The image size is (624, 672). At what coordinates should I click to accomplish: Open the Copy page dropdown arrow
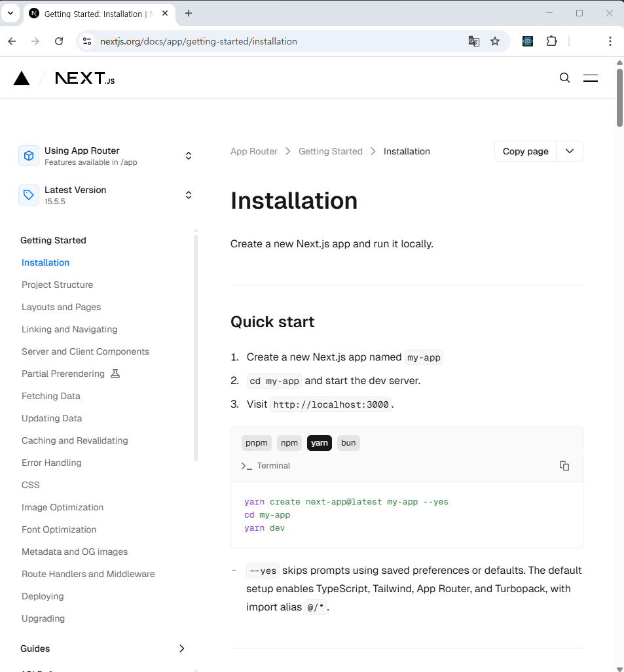570,151
